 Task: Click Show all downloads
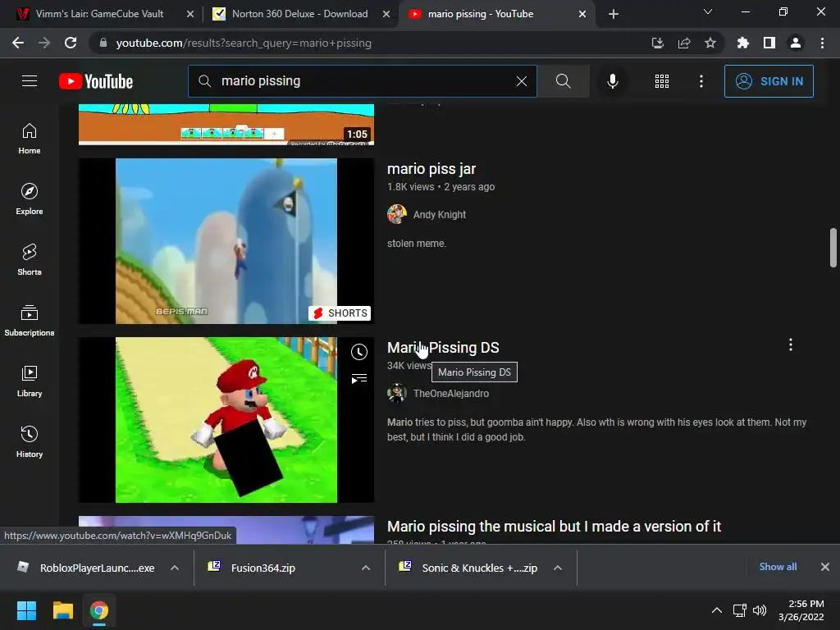pos(778,567)
